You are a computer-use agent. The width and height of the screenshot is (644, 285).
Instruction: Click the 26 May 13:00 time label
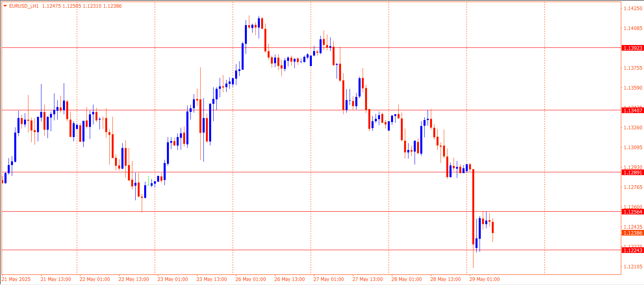(290, 279)
